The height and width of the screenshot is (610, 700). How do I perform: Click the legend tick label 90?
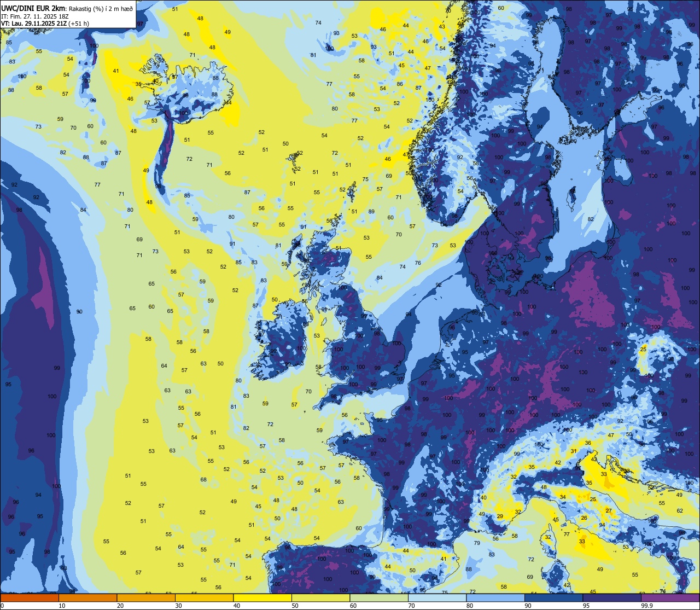click(x=528, y=606)
